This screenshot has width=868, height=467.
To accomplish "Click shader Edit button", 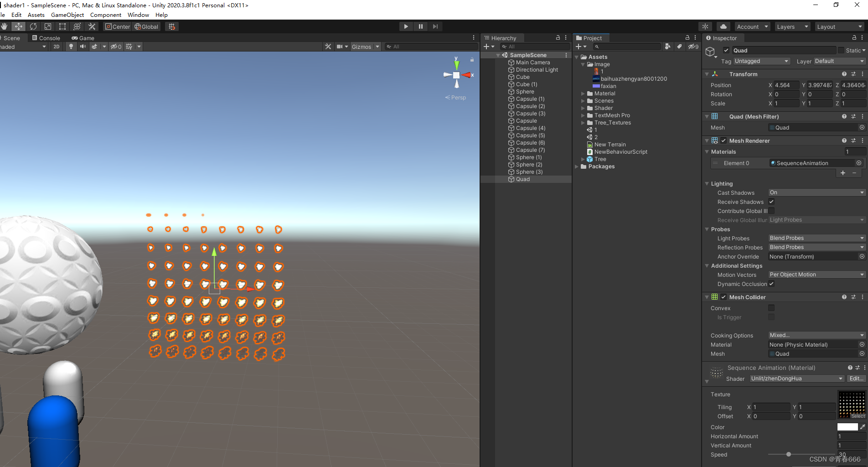I will (856, 379).
